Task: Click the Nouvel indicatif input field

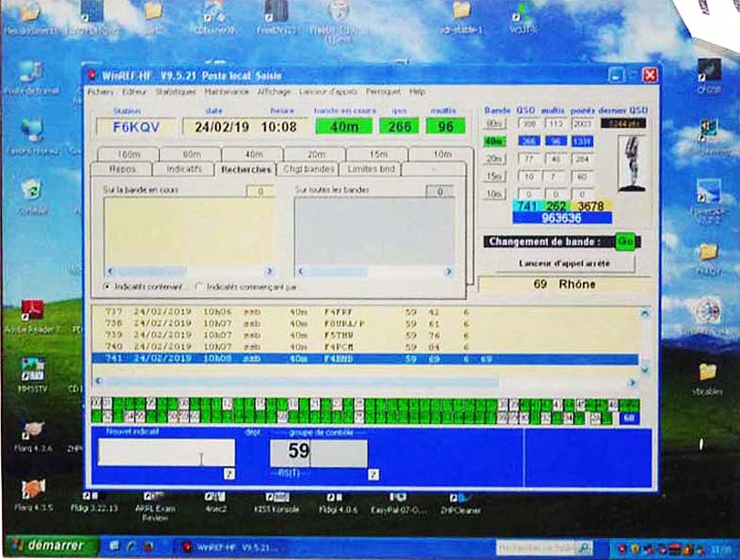Action: 166,453
